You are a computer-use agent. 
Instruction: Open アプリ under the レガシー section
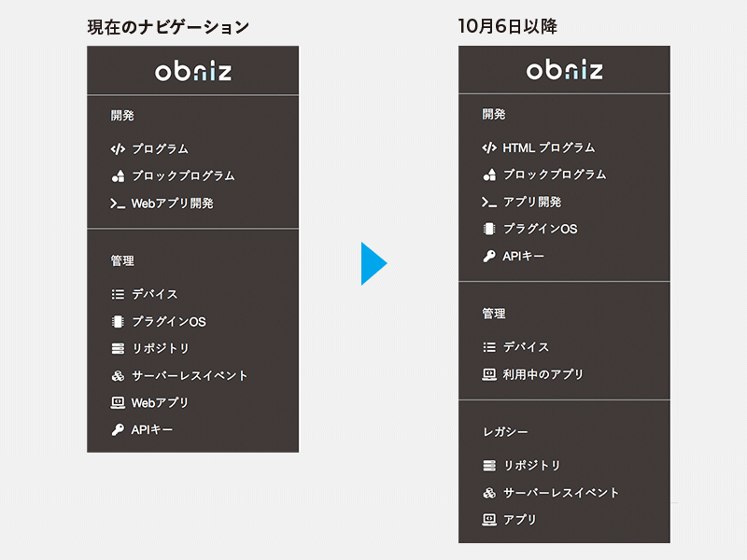520,519
